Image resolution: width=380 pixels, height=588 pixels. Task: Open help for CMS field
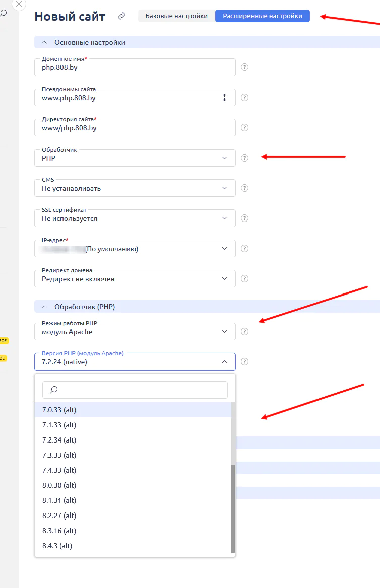[x=244, y=188]
